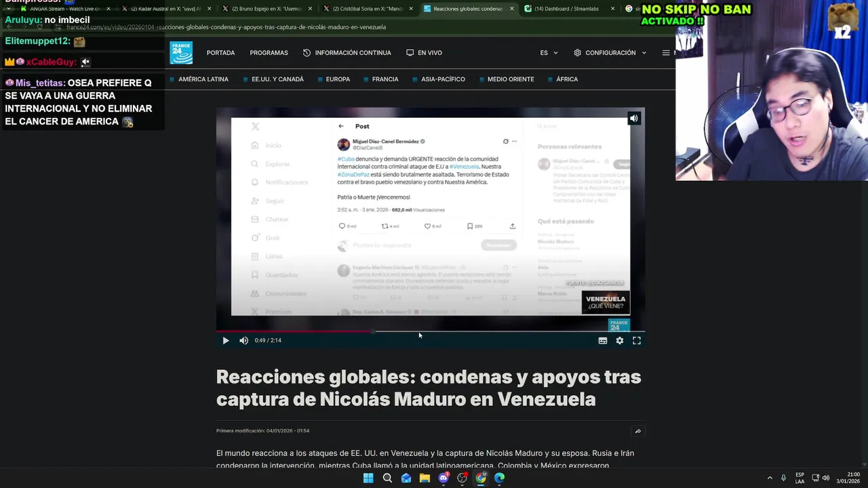The image size is (868, 488).
Task: Open the system tray volume icon
Action: point(825,478)
